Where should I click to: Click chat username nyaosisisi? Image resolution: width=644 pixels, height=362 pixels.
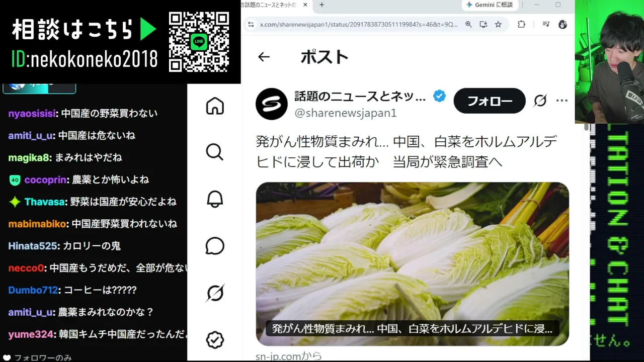click(32, 114)
